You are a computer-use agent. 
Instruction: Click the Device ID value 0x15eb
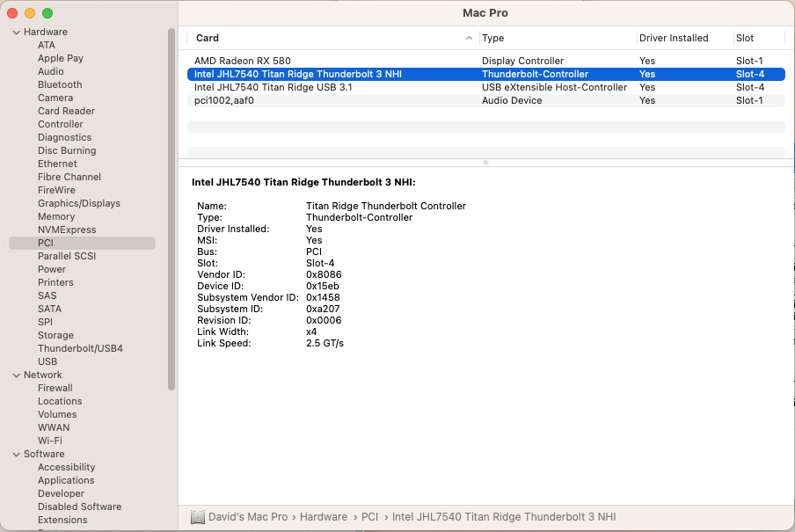pos(323,286)
